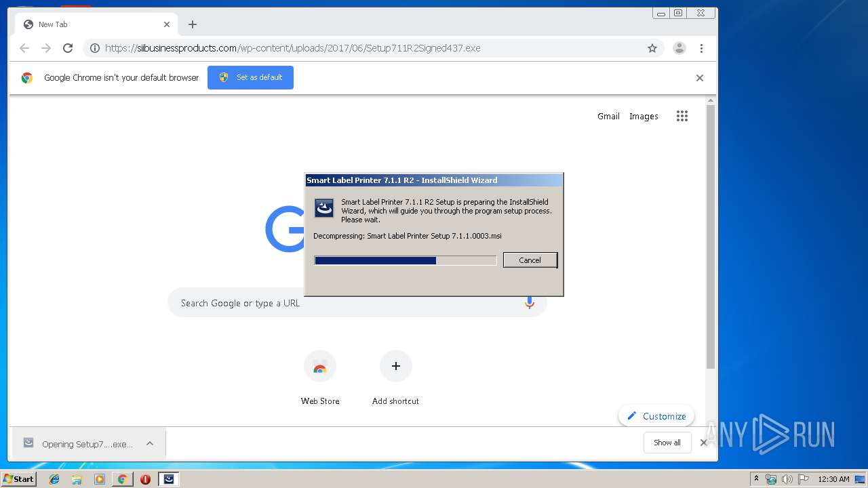868x488 pixels.
Task: Minimize the Chrome window
Action: pos(661,13)
